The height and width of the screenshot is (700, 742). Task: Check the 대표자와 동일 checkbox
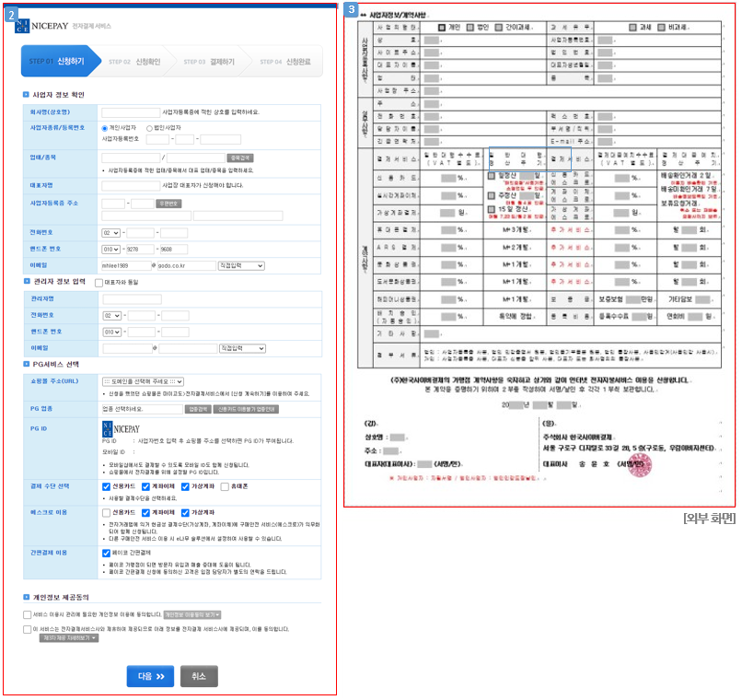[99, 283]
